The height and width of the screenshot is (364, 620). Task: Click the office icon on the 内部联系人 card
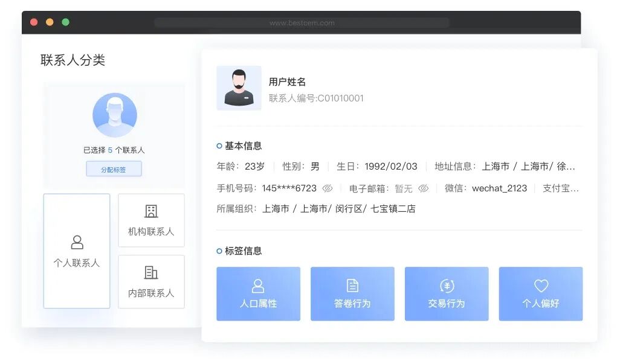[x=150, y=273]
